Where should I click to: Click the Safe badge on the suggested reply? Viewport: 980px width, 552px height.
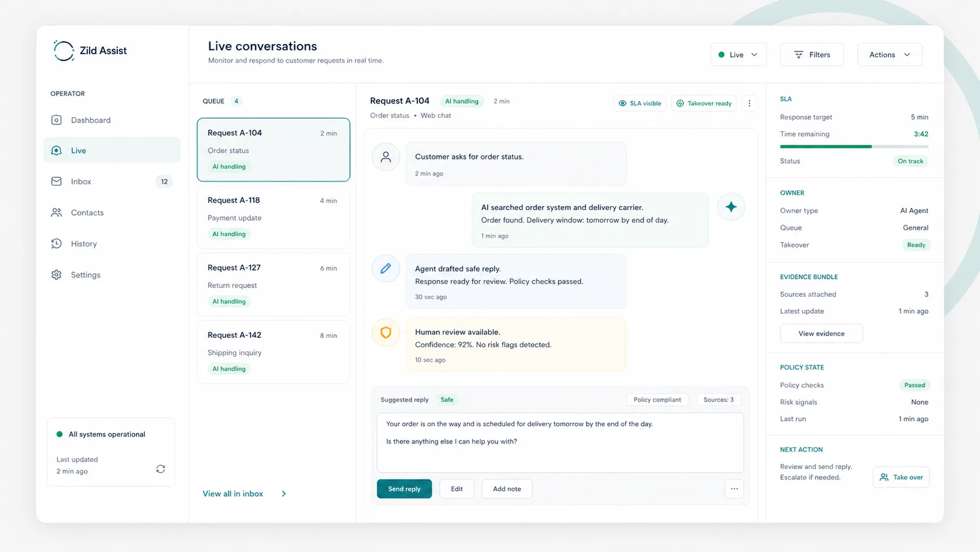(x=447, y=399)
